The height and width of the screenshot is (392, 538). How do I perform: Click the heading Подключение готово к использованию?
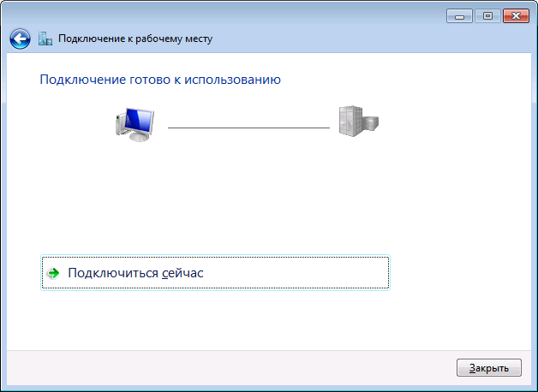click(160, 80)
